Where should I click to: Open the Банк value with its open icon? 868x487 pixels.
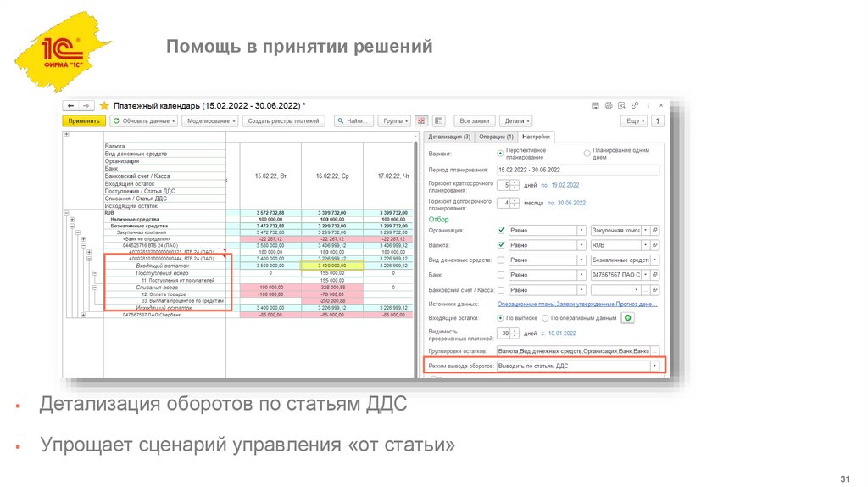pyautogui.click(x=655, y=275)
